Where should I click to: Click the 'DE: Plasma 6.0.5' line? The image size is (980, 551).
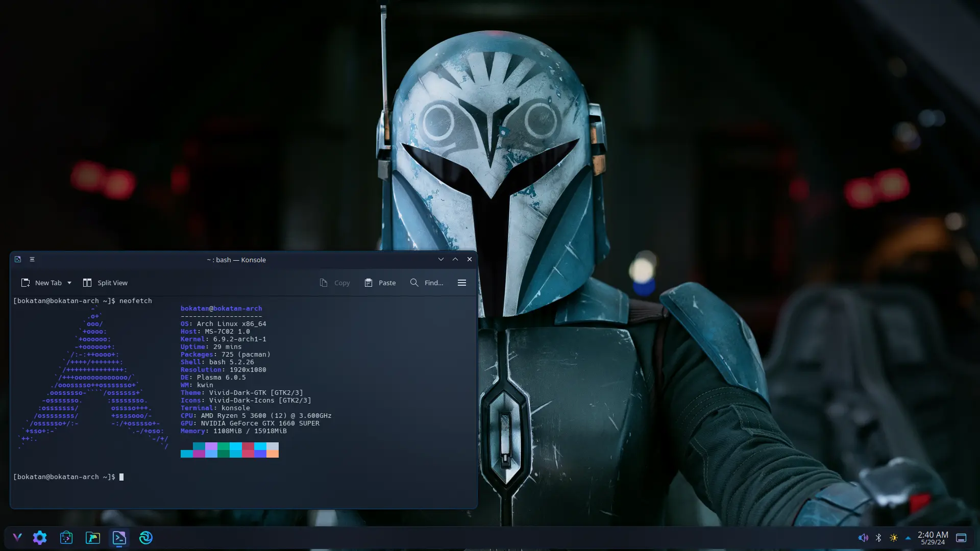(x=213, y=378)
